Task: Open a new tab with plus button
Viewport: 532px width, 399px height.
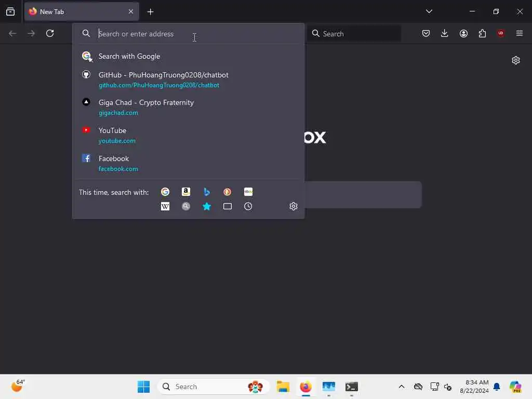Action: point(150,12)
